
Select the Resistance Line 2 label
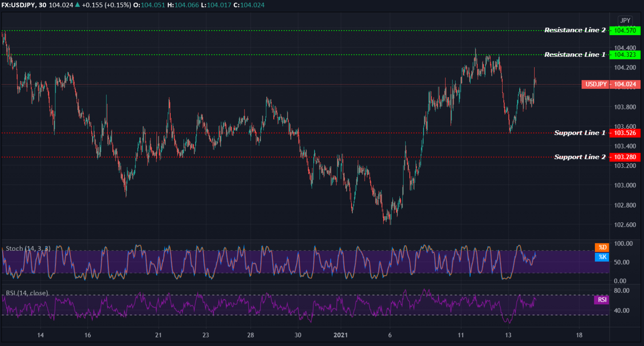point(575,30)
